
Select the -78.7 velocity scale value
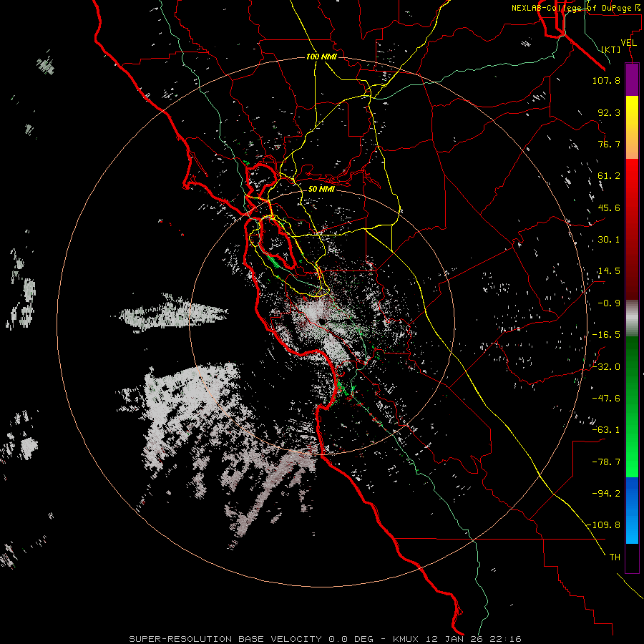point(606,462)
